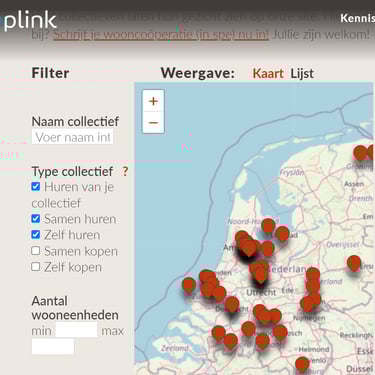Image resolution: width=375 pixels, height=375 pixels.
Task: Click the marker at the bottom near Venlo
Action: pos(302,365)
